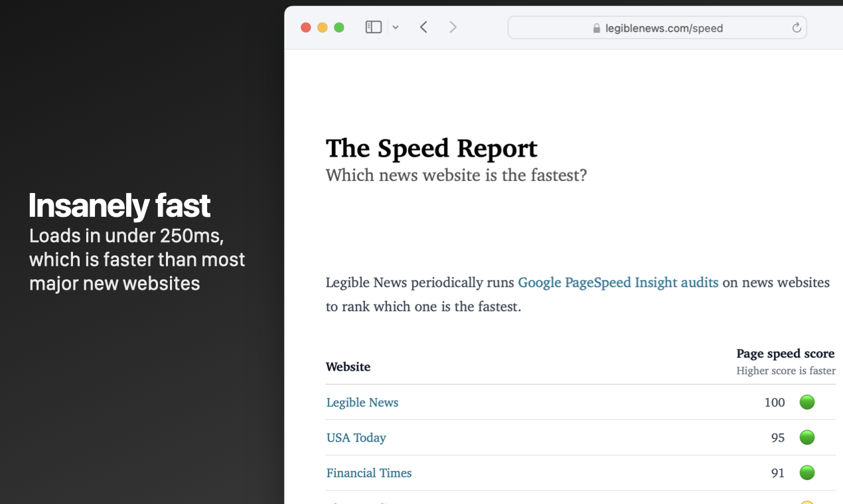Click the Website column header
Viewport: 843px width, 504px height.
348,367
